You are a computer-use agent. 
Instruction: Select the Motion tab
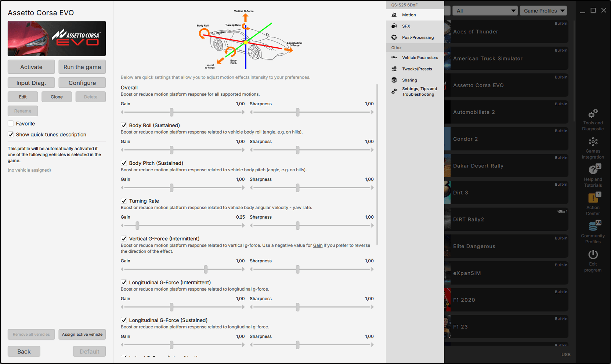coord(415,15)
